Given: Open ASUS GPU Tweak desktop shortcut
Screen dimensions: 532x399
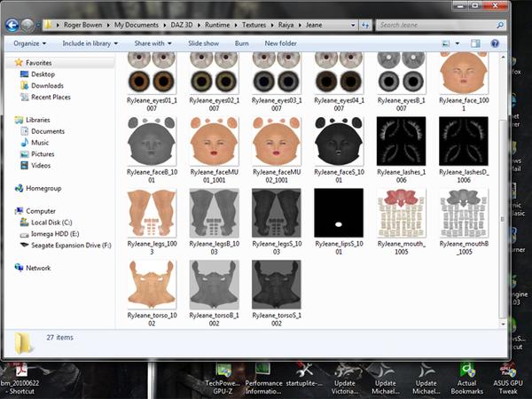Looking at the screenshot, I should [x=508, y=379].
